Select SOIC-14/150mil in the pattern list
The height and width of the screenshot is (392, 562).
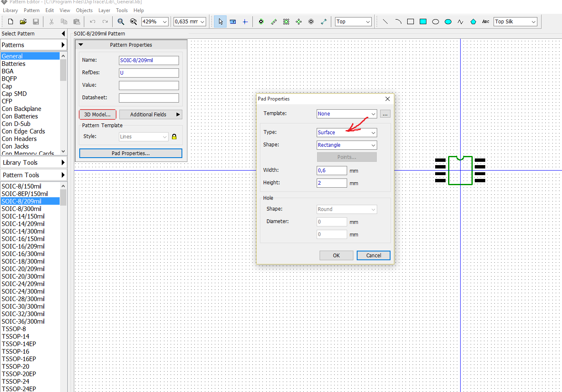pyautogui.click(x=23, y=216)
